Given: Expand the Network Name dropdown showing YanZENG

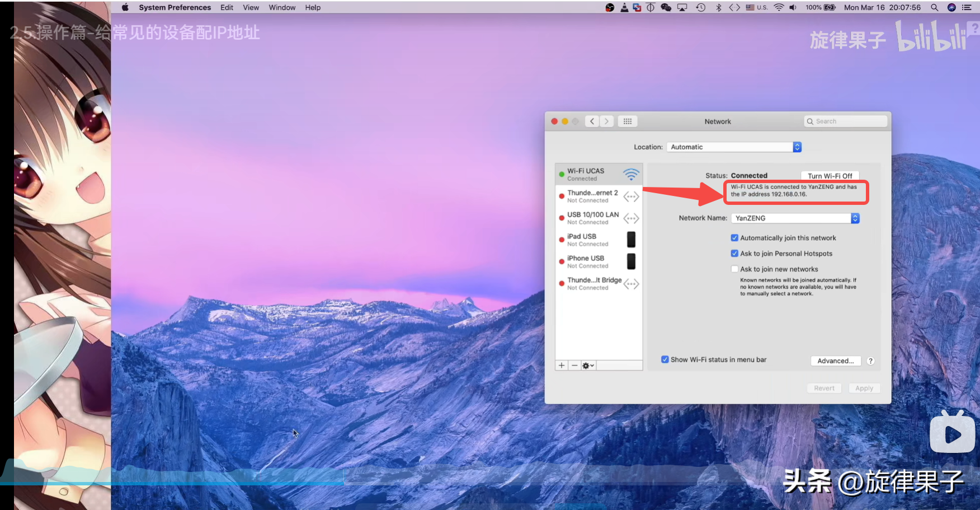Looking at the screenshot, I should click(794, 218).
